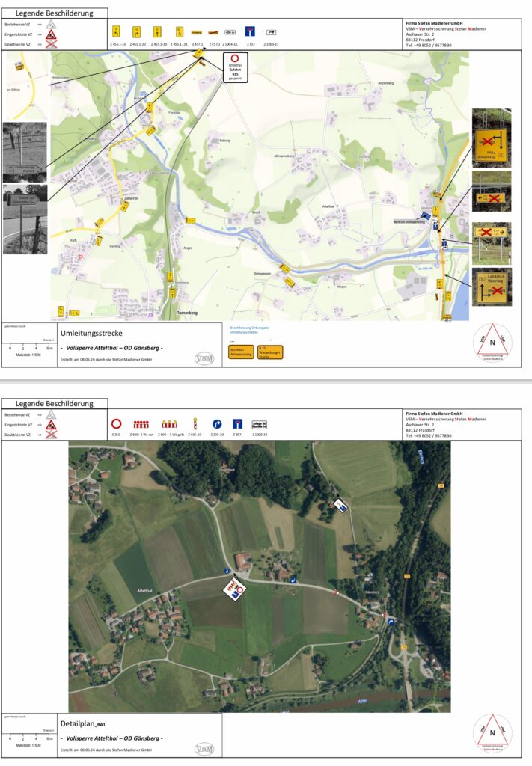The width and height of the screenshot is (532, 766).
Task: Click the Eingerichtete VZ red construction triangle
Action: pos(52,34)
